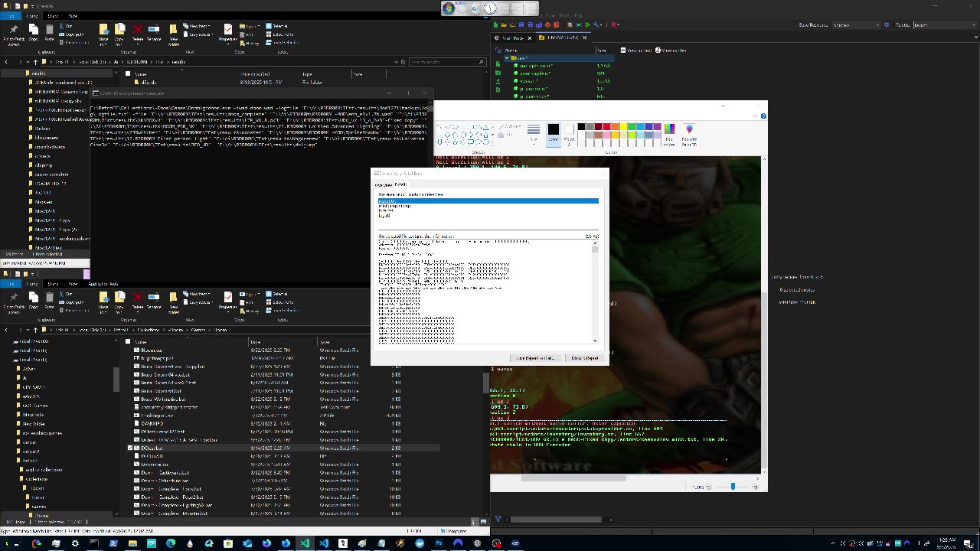Toggle select-all checkbox in top Explorer Name header
This screenshot has width=980, height=551.
[128, 73]
